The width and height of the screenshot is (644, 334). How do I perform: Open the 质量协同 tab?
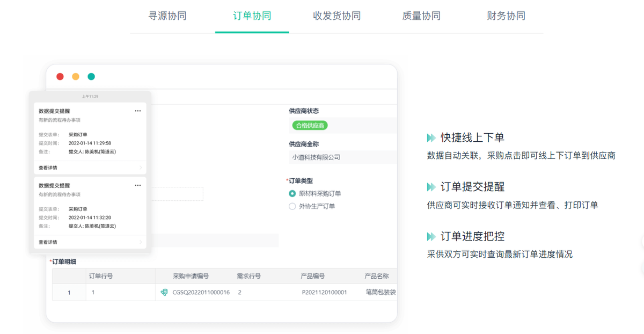(x=421, y=16)
